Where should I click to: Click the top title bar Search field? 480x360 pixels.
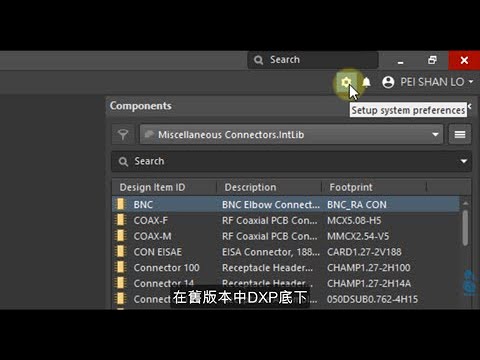[x=313, y=60]
